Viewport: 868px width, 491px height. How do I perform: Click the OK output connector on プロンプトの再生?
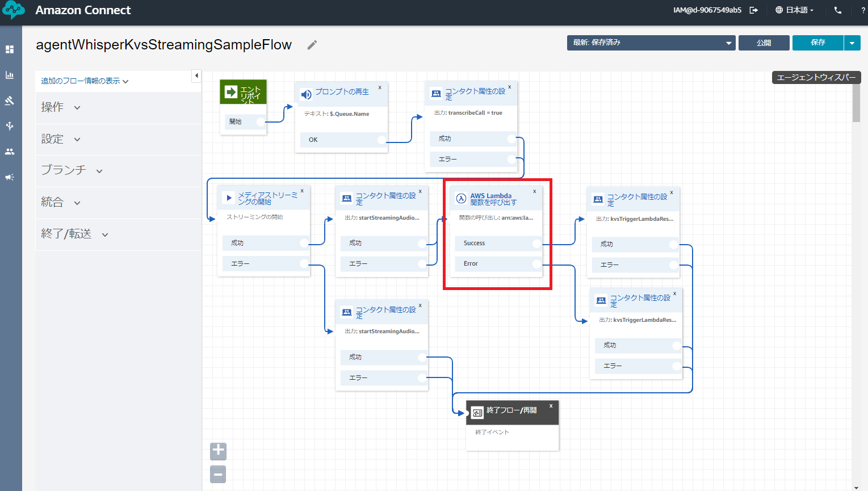click(382, 140)
